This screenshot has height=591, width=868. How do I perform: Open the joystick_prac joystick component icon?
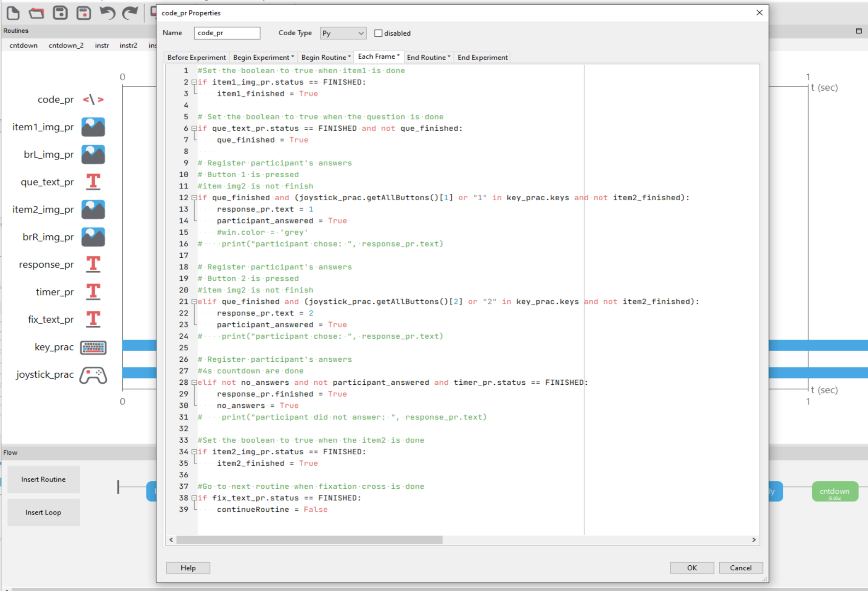tap(93, 375)
